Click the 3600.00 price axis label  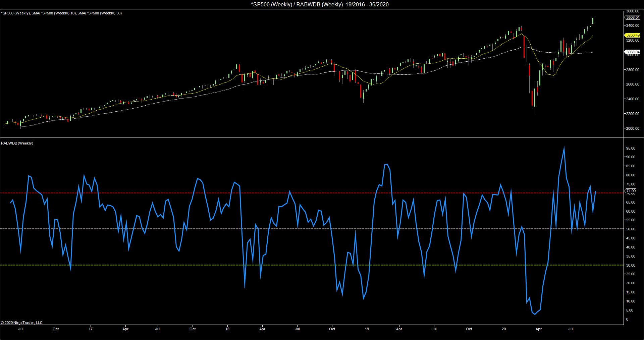pos(633,11)
